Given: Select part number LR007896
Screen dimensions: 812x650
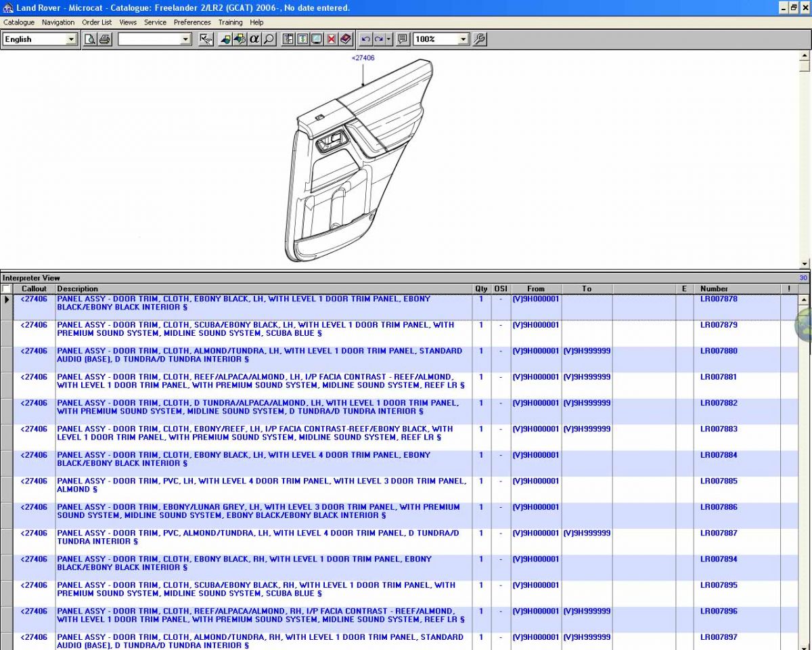Looking at the screenshot, I should [x=719, y=611].
